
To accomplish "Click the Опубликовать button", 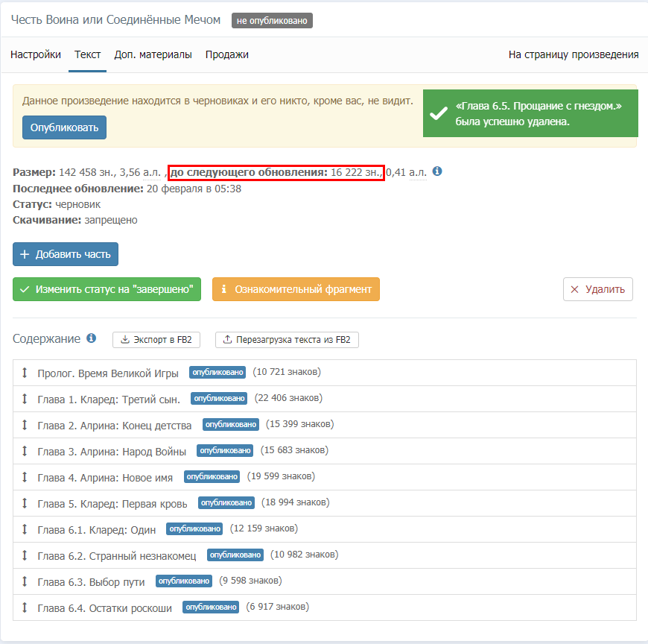I will (65, 127).
